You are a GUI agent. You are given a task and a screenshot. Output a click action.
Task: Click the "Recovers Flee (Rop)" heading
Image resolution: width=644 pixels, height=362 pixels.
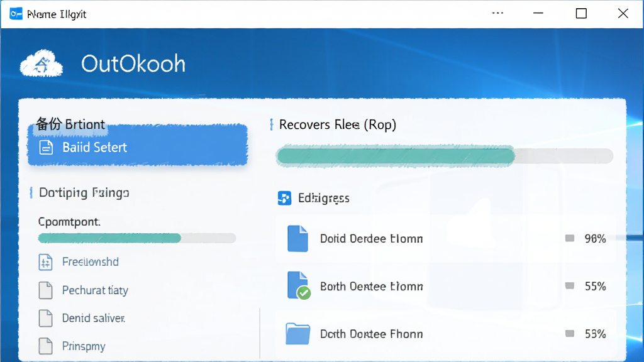pos(338,124)
